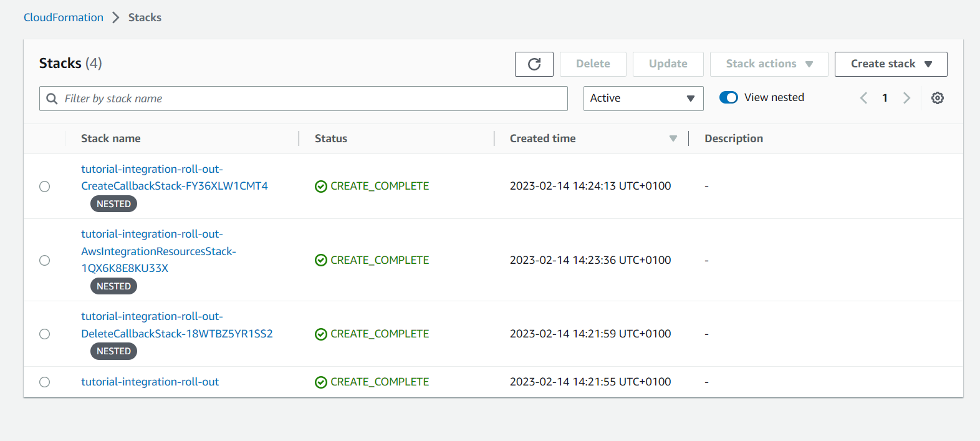
Task: Open the table preferences gear icon
Action: 937,98
